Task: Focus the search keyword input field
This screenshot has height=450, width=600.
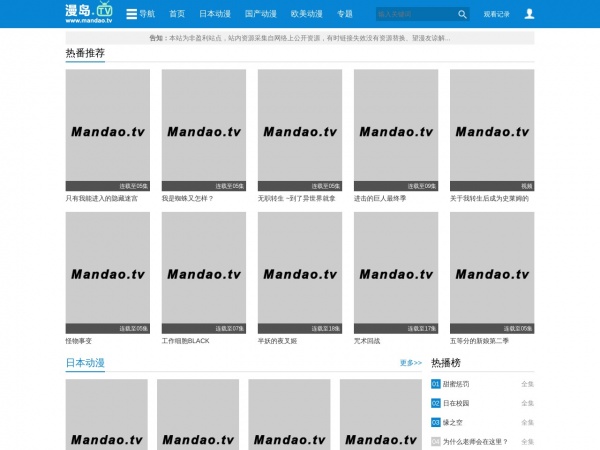Action: (414, 14)
